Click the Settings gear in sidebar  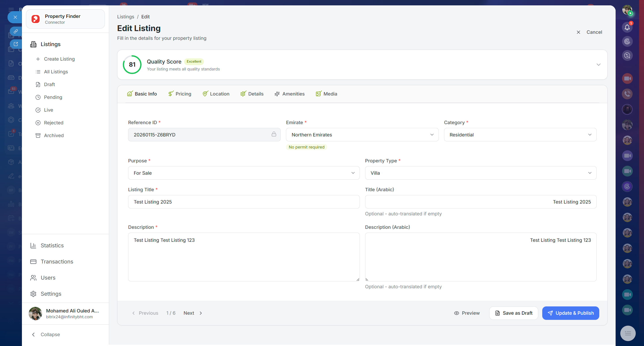click(33, 294)
